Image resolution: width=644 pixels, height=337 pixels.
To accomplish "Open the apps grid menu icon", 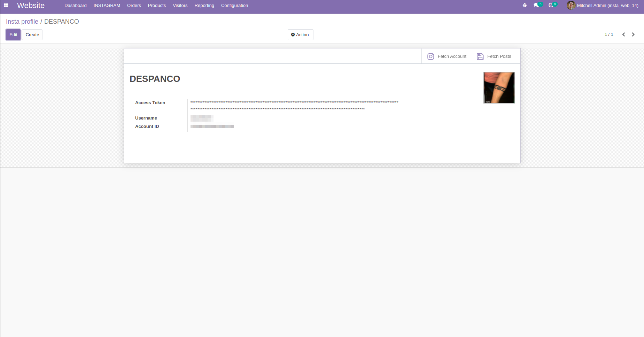I will pos(6,5).
